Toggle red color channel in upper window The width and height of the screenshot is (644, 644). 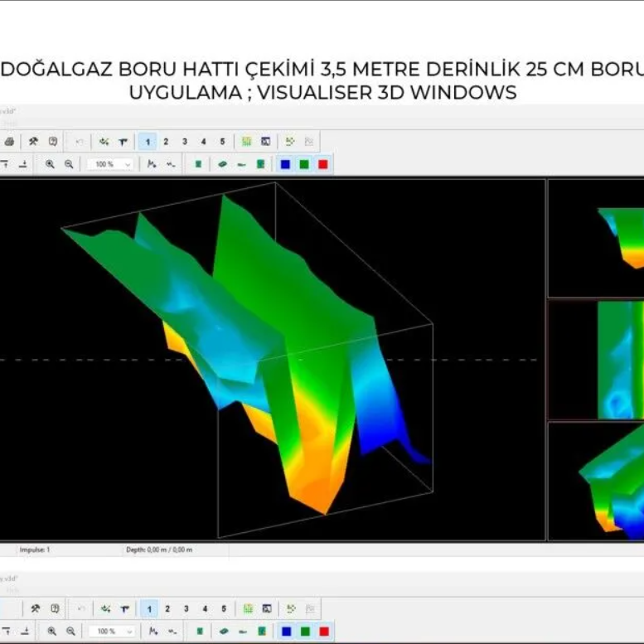[323, 164]
